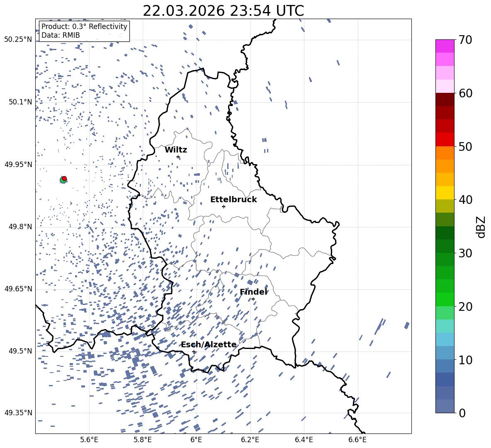
Task: Click the 5.6°E longitude label
Action: pos(89,440)
